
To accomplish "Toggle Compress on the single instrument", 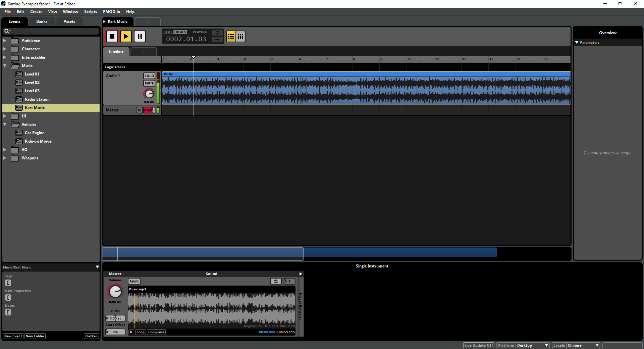I will (x=156, y=332).
